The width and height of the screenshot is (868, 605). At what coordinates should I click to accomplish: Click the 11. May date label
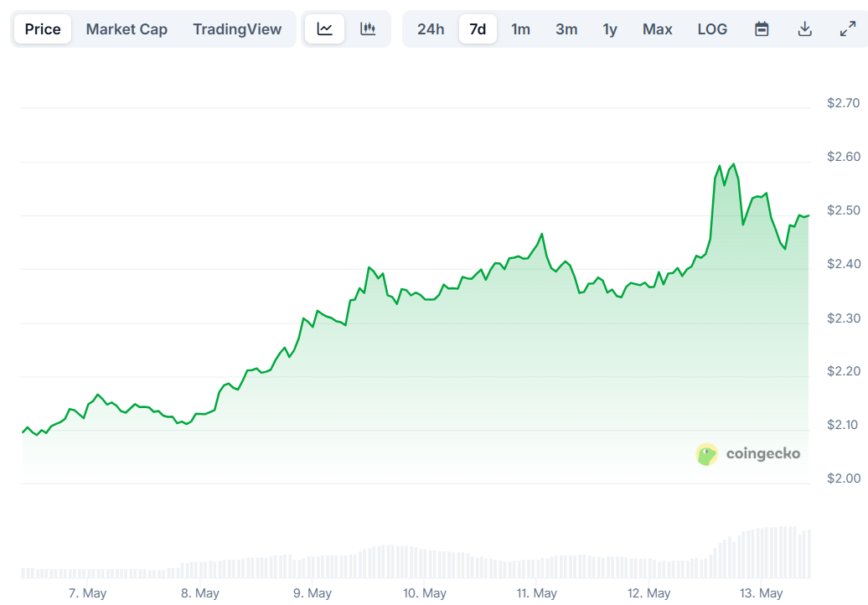pos(536,593)
